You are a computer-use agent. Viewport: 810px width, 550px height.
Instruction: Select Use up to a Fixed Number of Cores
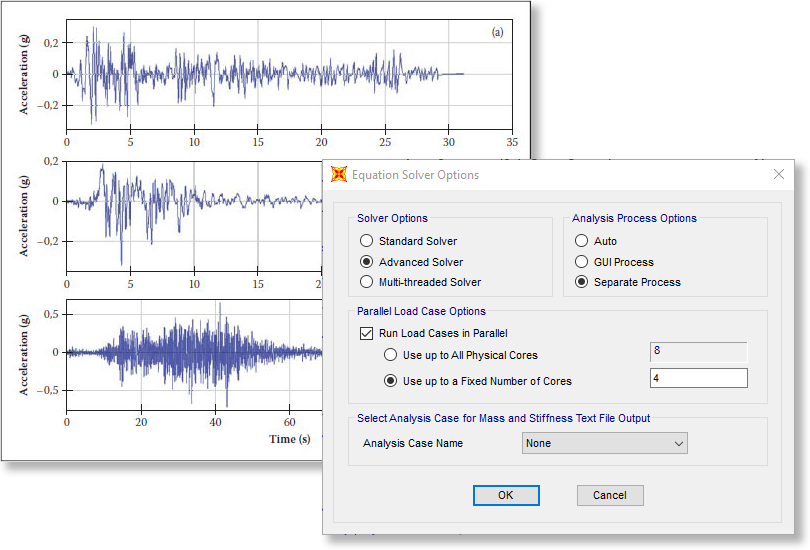[x=391, y=381]
